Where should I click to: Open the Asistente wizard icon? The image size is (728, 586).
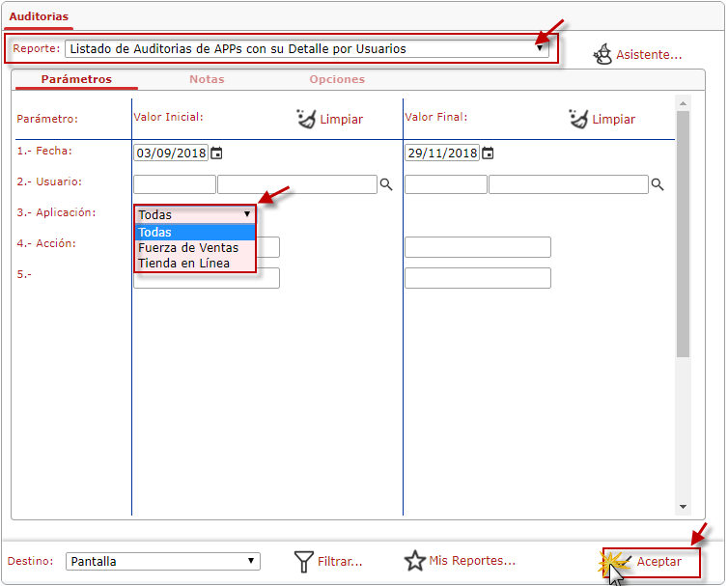coord(602,54)
